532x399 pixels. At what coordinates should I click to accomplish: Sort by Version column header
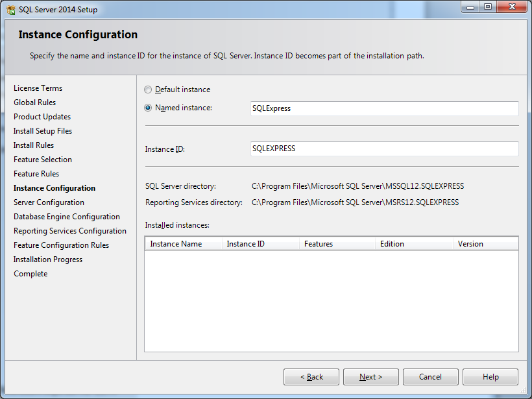[485, 244]
